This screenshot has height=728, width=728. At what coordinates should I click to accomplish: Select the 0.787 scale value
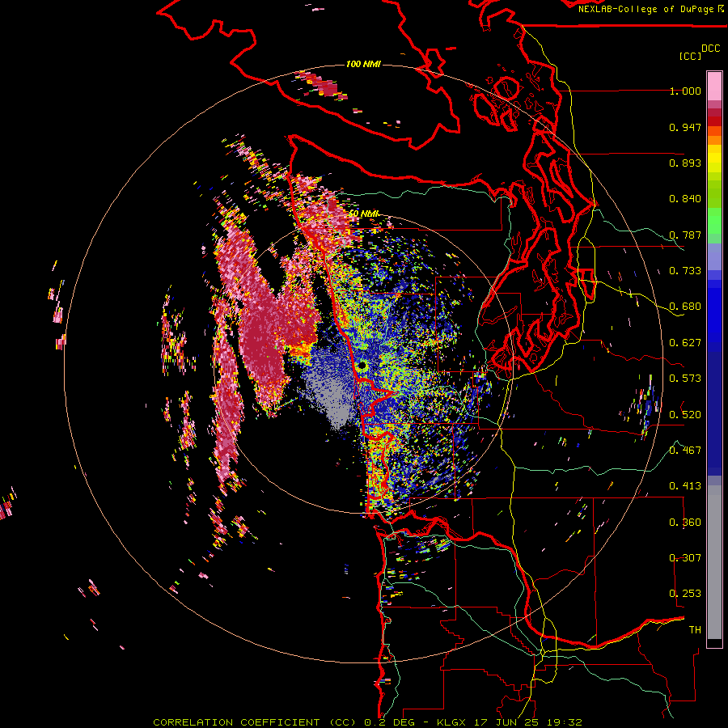685,235
